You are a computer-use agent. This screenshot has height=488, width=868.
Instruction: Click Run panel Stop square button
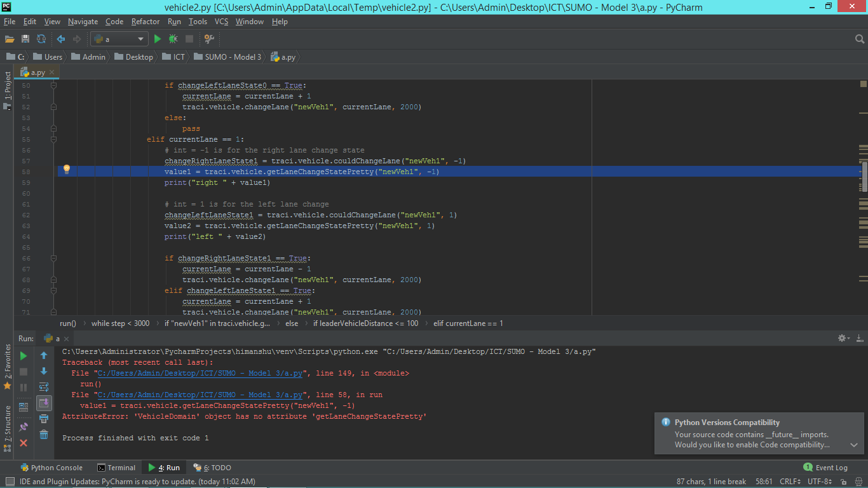[24, 372]
